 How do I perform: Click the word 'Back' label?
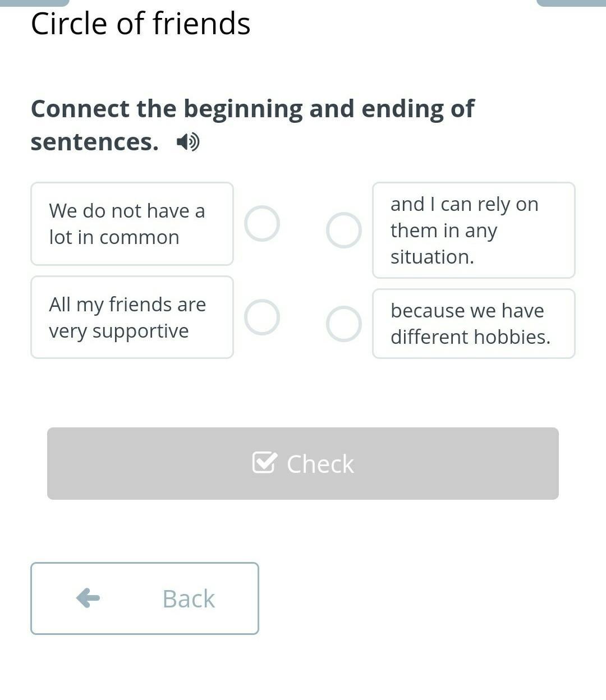coord(189,598)
